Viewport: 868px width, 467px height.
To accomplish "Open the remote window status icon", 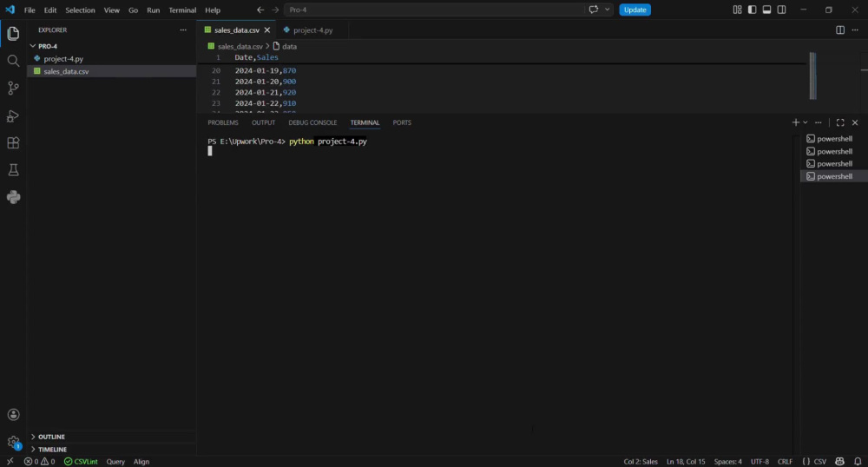I will click(10, 462).
